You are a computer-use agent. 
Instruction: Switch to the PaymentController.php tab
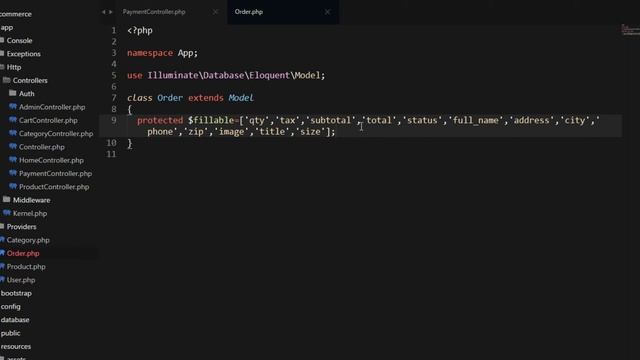pyautogui.click(x=154, y=12)
